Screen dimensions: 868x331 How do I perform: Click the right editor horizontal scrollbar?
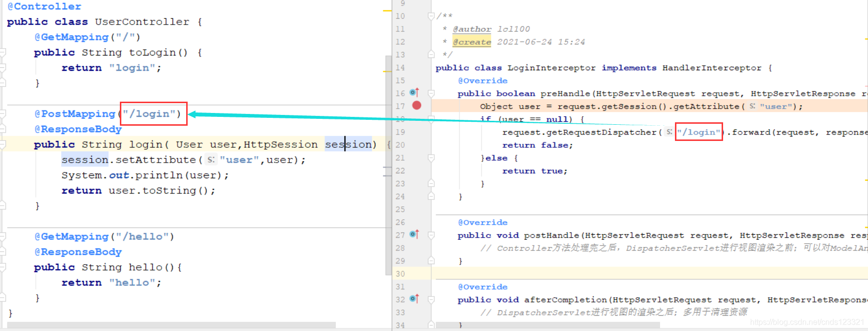click(548, 325)
